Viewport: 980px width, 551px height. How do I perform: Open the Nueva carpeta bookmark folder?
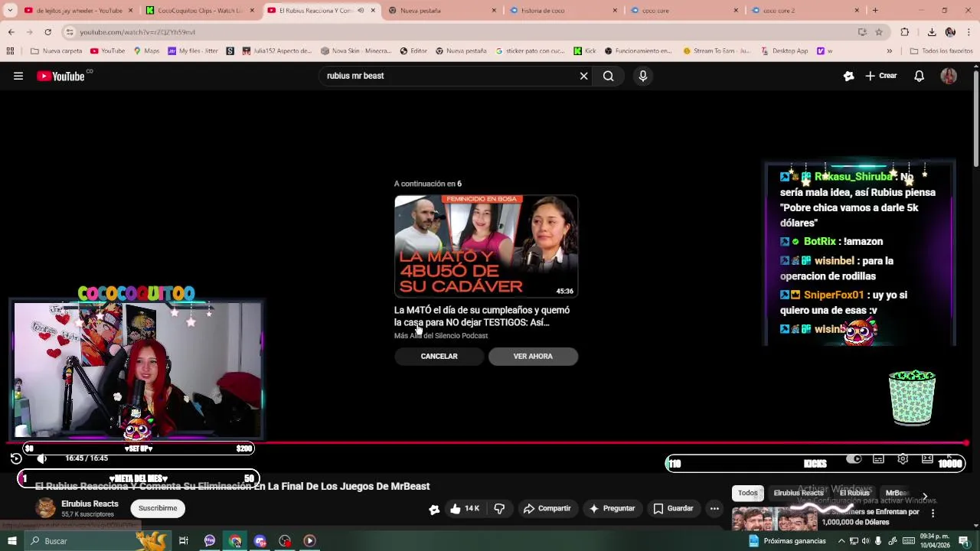coord(57,51)
